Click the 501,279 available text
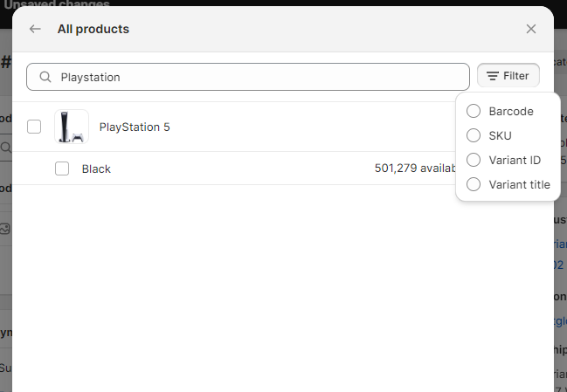Viewport: 567px width, 392px height. coord(415,168)
